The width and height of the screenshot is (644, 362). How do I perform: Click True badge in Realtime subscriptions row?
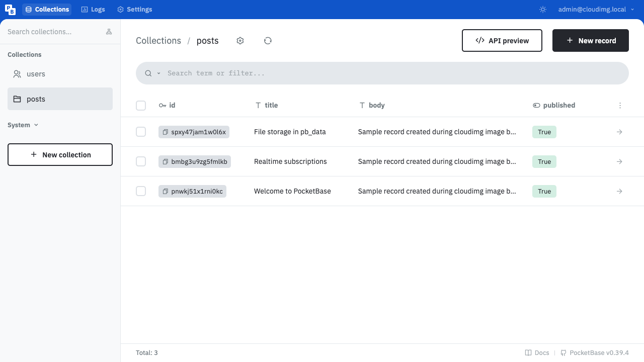(544, 161)
